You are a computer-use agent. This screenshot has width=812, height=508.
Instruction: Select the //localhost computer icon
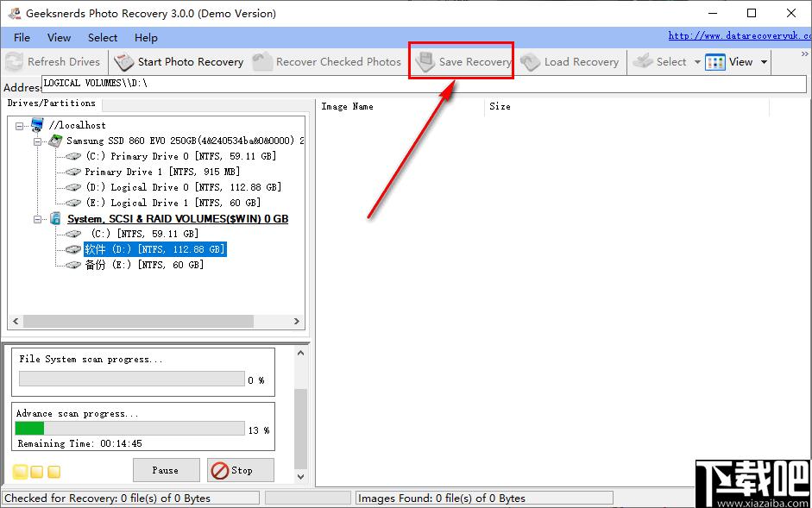pyautogui.click(x=37, y=125)
